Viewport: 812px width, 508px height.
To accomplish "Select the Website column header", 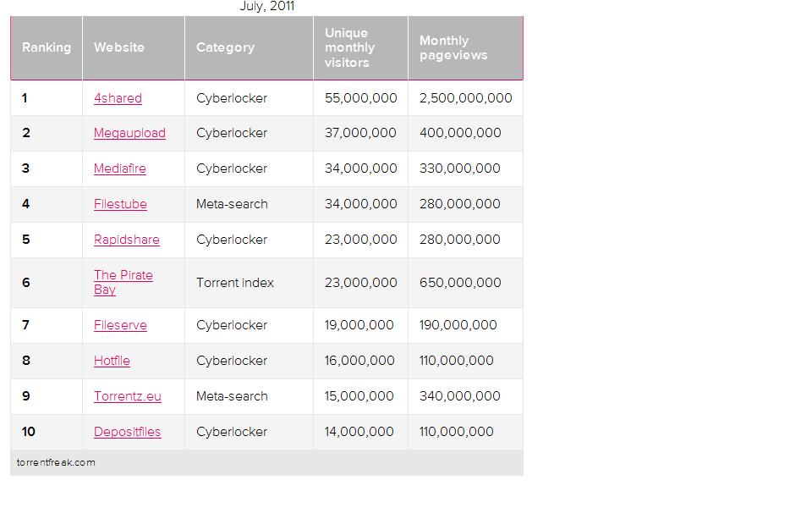I will [x=118, y=47].
